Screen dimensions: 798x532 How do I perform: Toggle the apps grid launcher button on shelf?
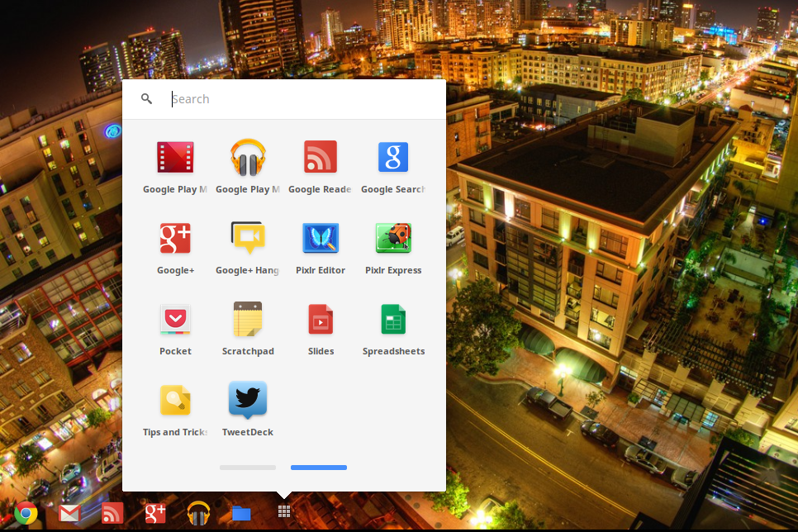[284, 511]
